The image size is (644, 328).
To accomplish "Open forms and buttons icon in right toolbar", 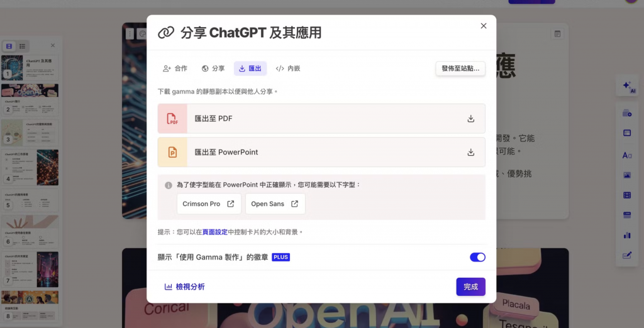I will tap(627, 255).
